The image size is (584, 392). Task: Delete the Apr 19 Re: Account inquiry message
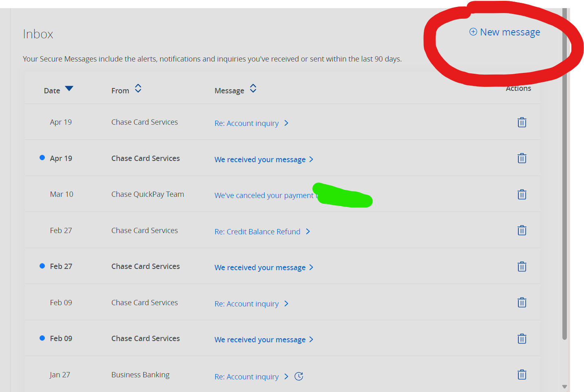[x=522, y=122]
